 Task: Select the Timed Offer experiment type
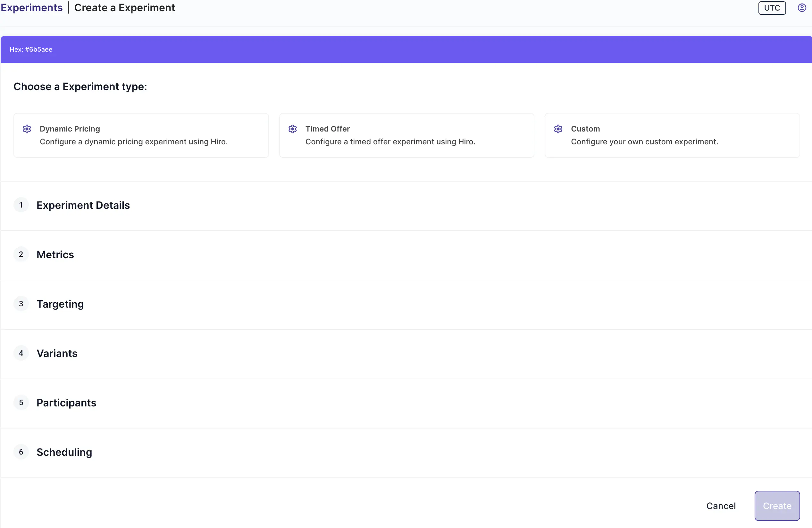406,135
